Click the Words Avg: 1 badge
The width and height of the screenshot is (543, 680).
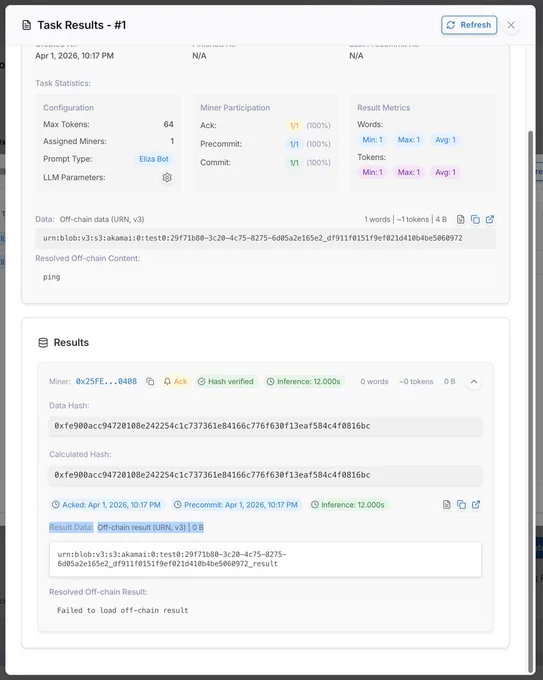(445, 140)
